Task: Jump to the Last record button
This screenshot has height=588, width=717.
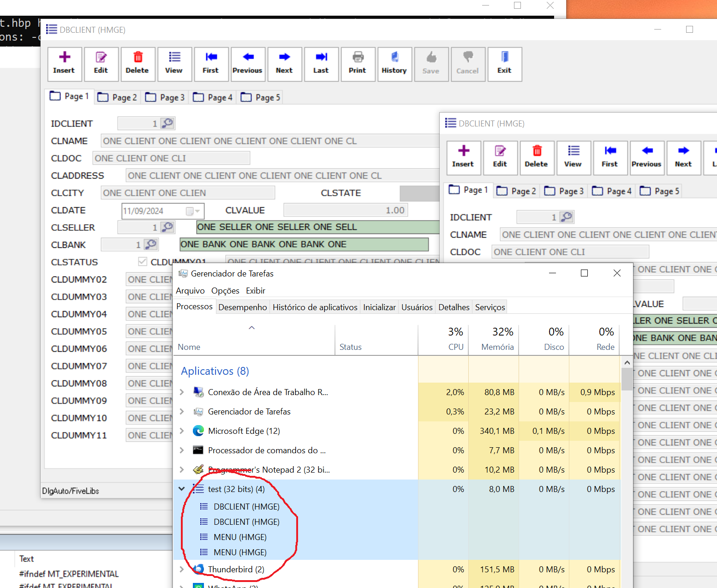Action: pos(321,64)
